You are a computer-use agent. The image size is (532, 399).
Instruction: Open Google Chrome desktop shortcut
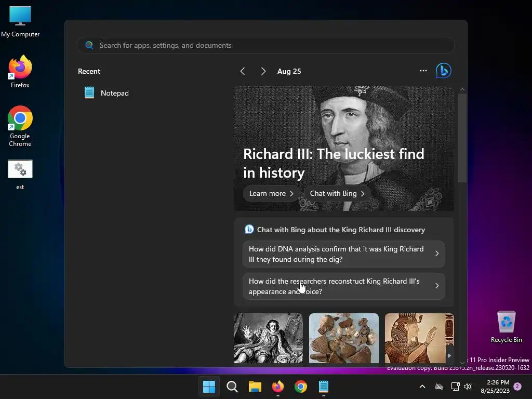pos(20,126)
